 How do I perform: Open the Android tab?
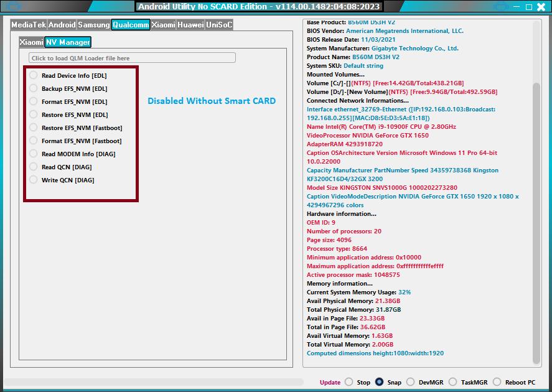click(x=62, y=25)
